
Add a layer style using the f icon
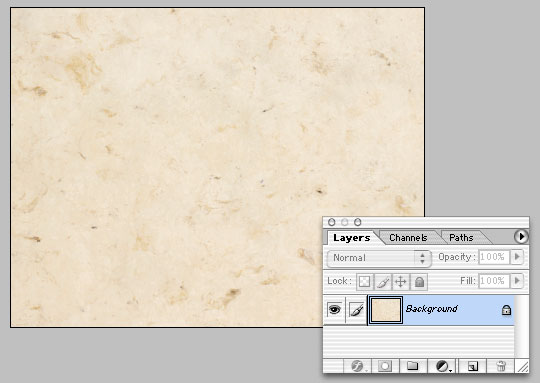click(x=358, y=366)
